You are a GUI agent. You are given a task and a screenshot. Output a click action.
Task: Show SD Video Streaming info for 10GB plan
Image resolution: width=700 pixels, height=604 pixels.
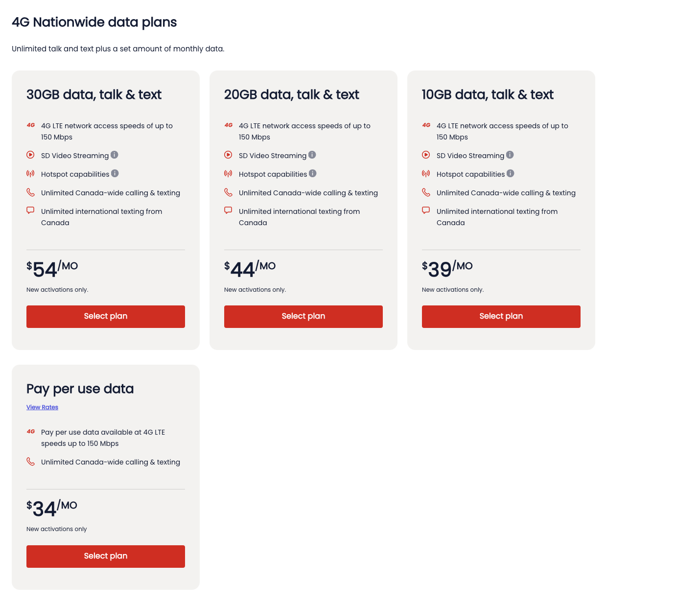point(510,155)
